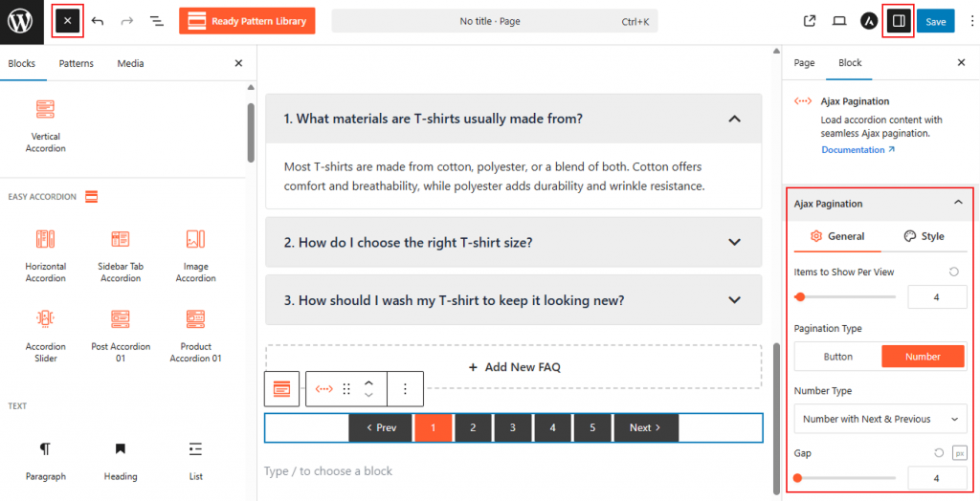980x501 pixels.
Task: Open the preview in new tab icon
Action: coord(810,21)
